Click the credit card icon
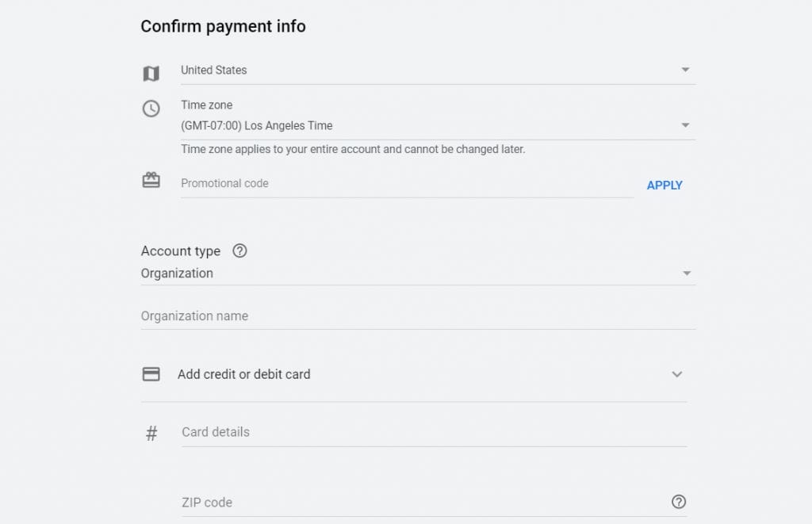This screenshot has height=524, width=812. (x=151, y=373)
